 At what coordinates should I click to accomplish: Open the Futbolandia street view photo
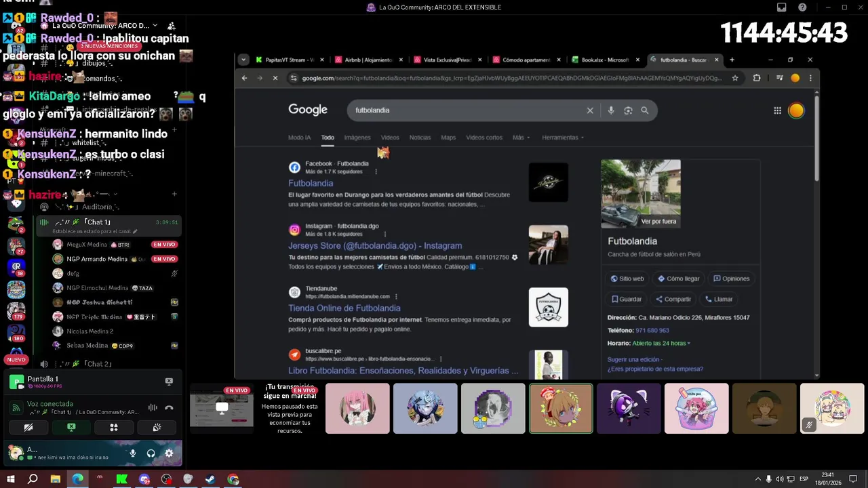pyautogui.click(x=641, y=194)
